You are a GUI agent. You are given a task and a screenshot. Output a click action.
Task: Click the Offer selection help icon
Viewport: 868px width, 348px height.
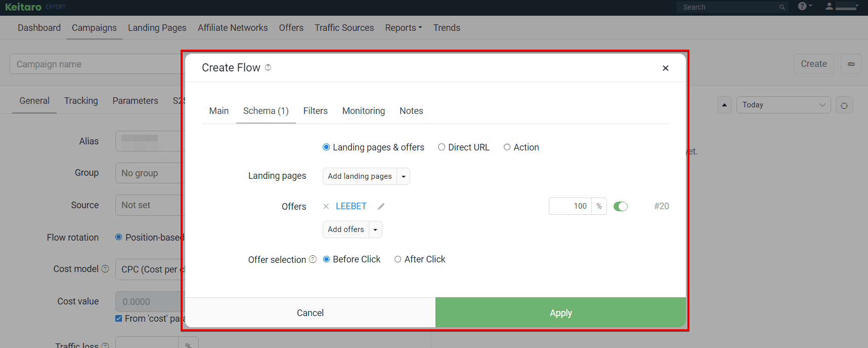313,259
